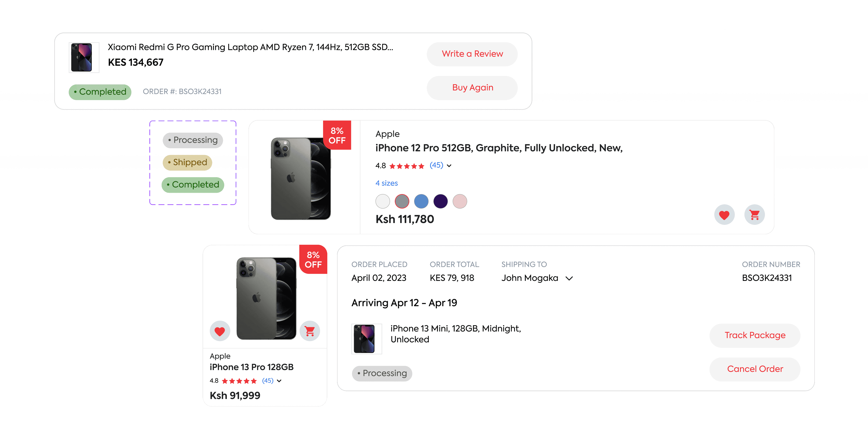
Task: Click the iPhone 13 Mini order thumbnail
Action: [x=366, y=339]
